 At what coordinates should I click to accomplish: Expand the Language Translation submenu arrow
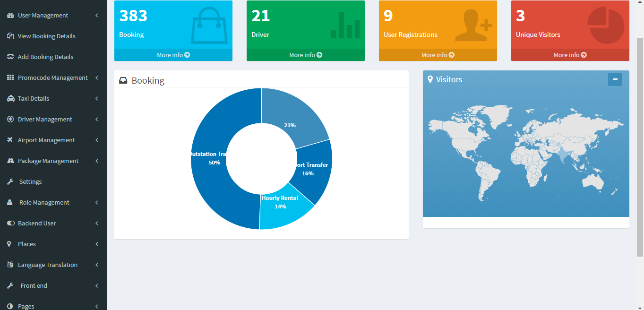coord(97,265)
